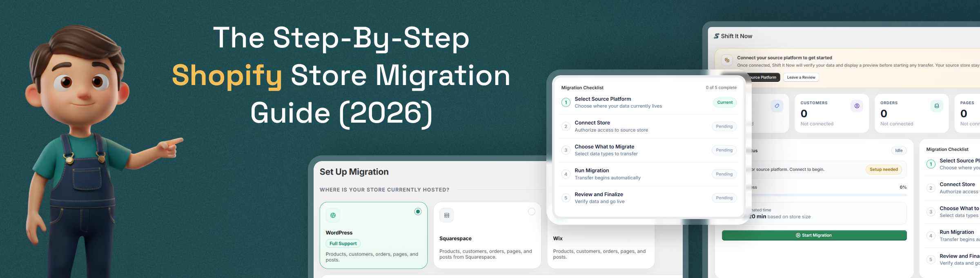The height and width of the screenshot is (278, 980).
Task: Click step 4 circle in dashboard Migration Checklist
Action: click(931, 235)
